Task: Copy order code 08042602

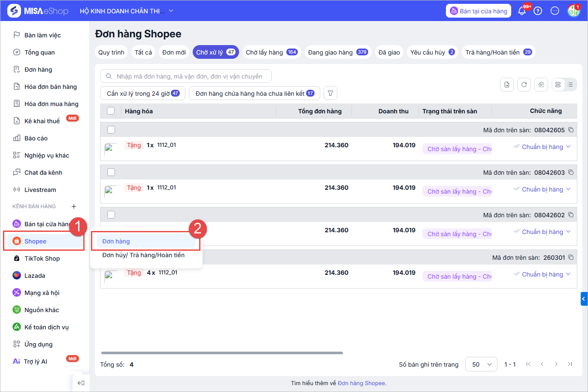Action: click(571, 215)
